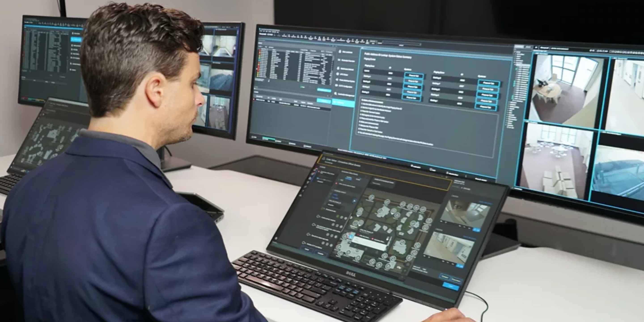Toggle first grey circle in bottom action row
The width and height of the screenshot is (644, 322).
(x=323, y=243)
